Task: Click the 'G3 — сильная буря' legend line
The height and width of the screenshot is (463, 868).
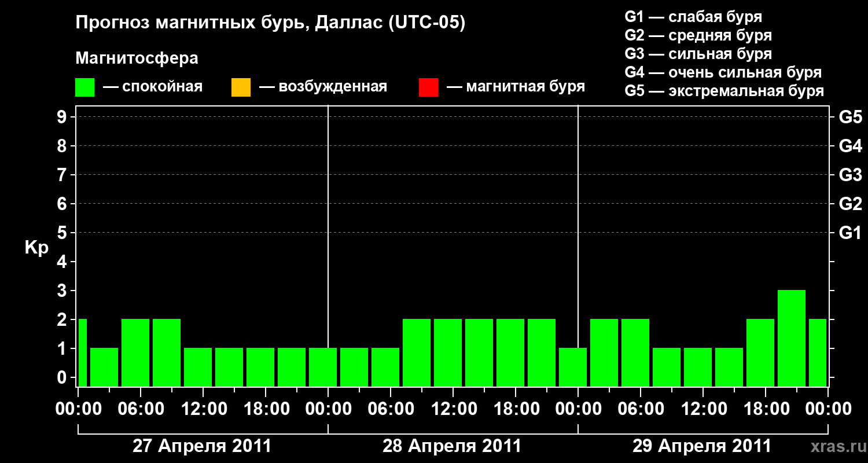Action: [x=698, y=54]
